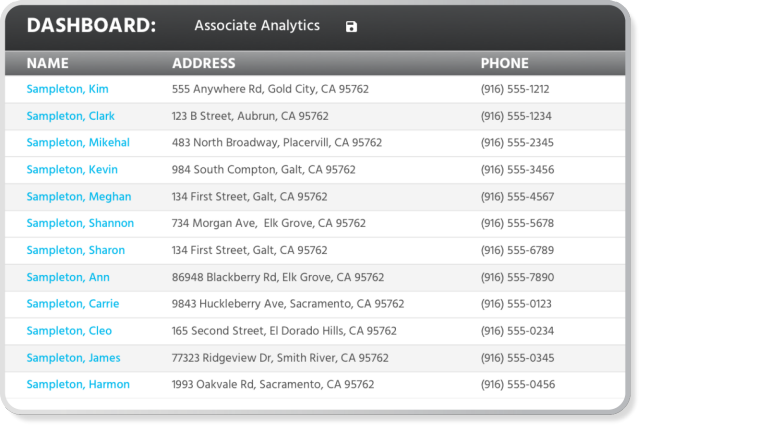The width and height of the screenshot is (768, 432).
Task: Click the save disk icon
Action: (x=351, y=26)
